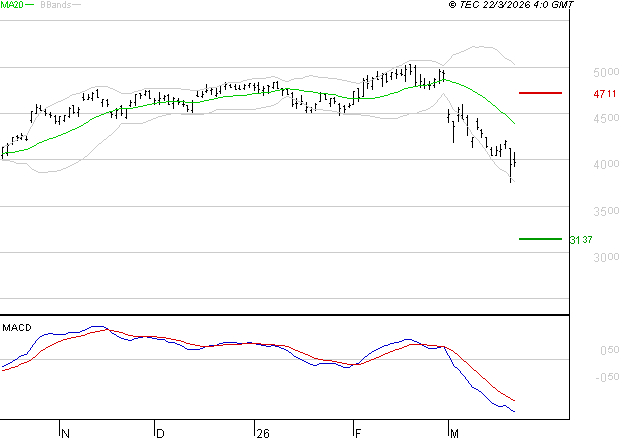Click the red 4711 resistance value
This screenshot has height=440, width=627.
coord(605,94)
